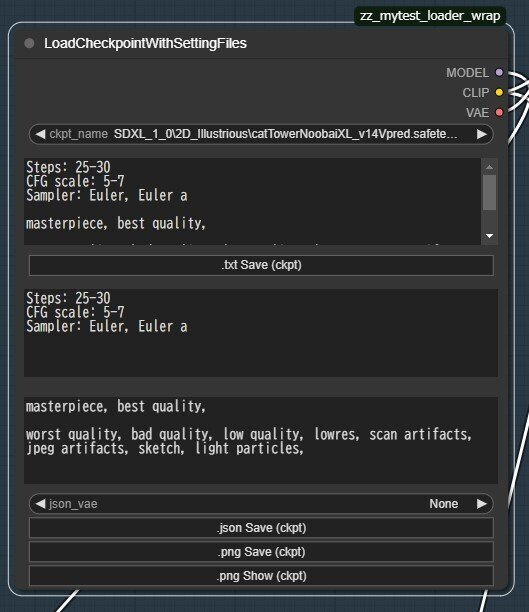The height and width of the screenshot is (612, 529).
Task: Click the .png Show (ckpt) button
Action: (x=261, y=576)
